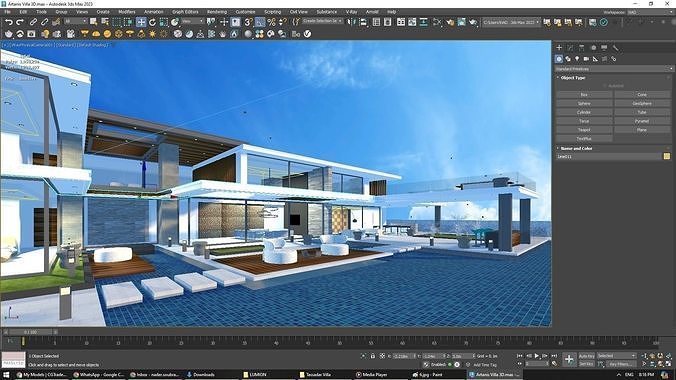Click the Play Animation button
This screenshot has width=676, height=380.
click(537, 356)
